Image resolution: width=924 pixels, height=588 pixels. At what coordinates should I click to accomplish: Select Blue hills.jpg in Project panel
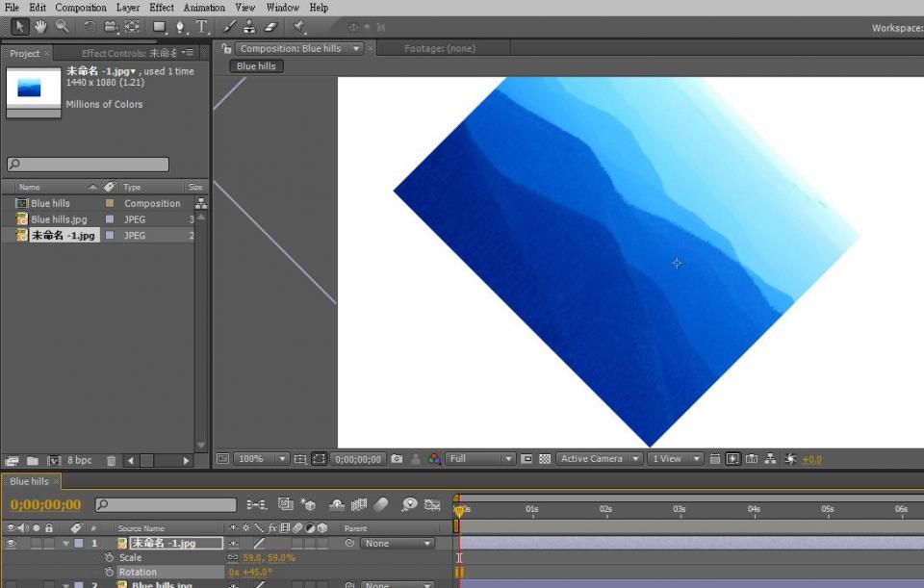59,219
